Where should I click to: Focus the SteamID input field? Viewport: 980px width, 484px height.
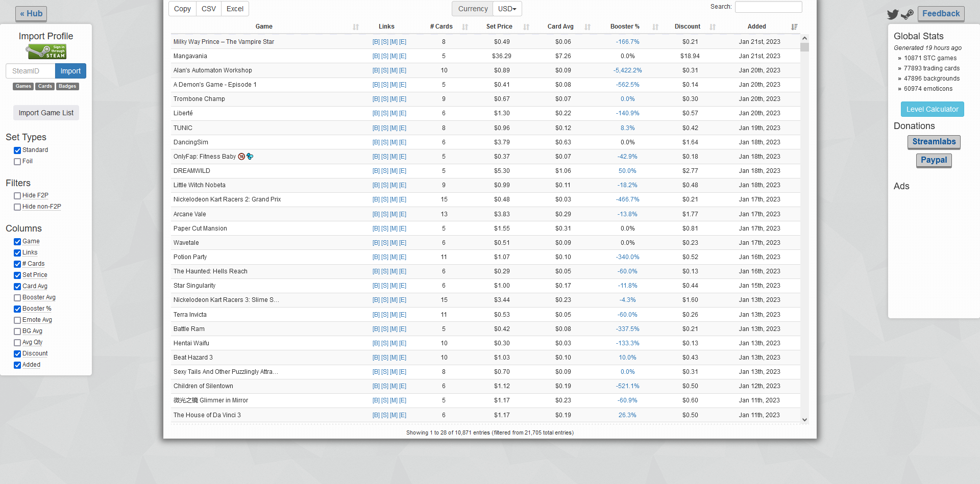[x=31, y=71]
